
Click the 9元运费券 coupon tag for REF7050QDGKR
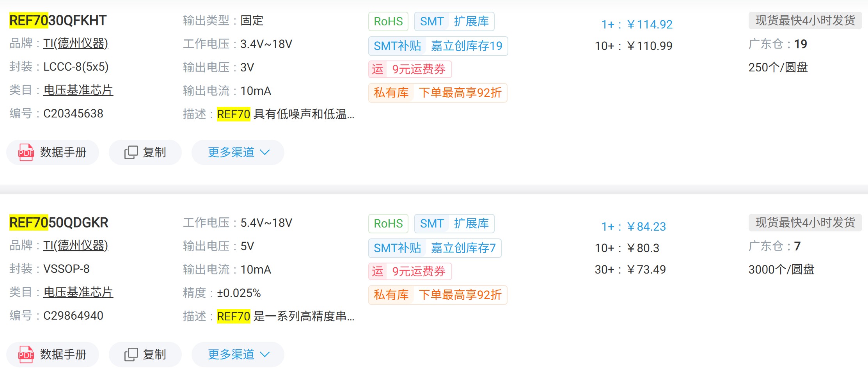point(410,272)
